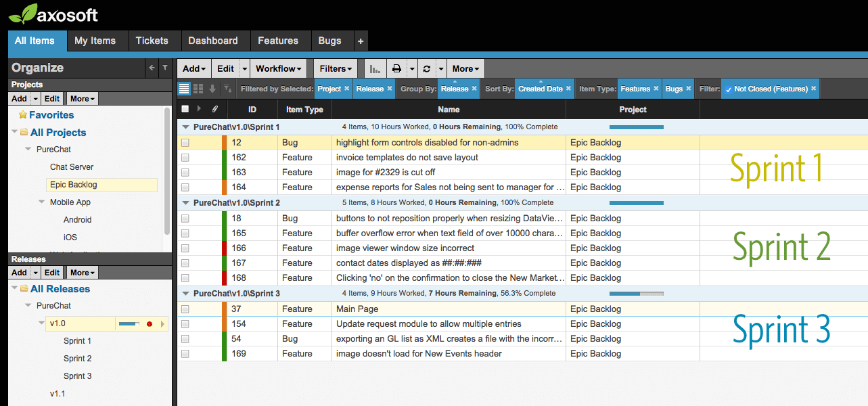Open the Organize panel filter funnel icon

tap(165, 68)
